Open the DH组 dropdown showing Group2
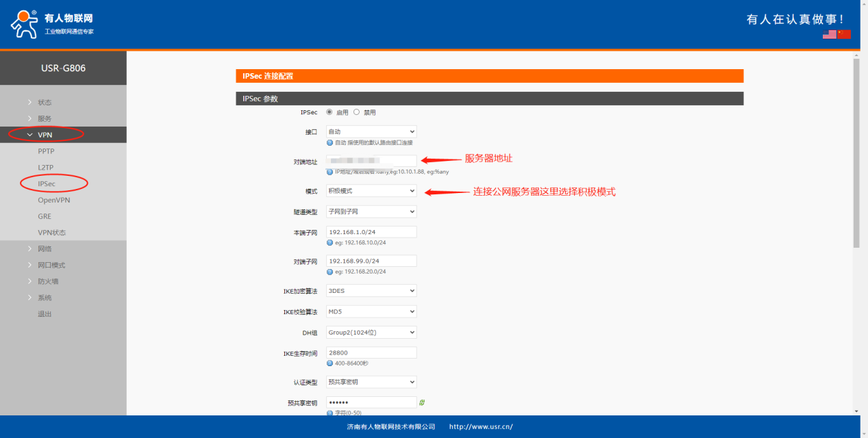 pos(371,333)
